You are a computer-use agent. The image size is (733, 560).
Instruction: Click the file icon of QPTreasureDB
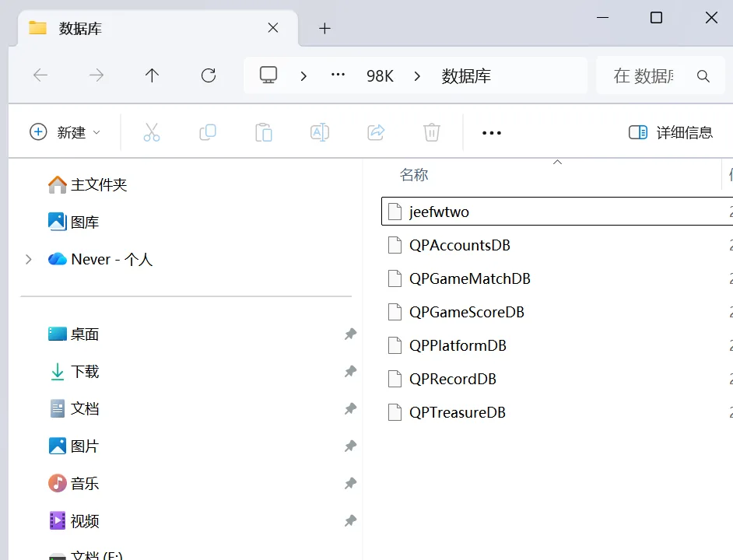395,412
